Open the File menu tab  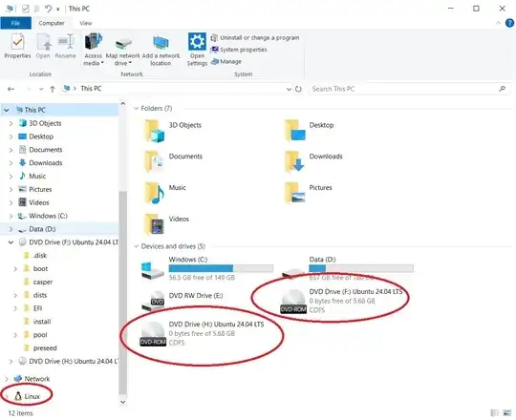pos(15,23)
